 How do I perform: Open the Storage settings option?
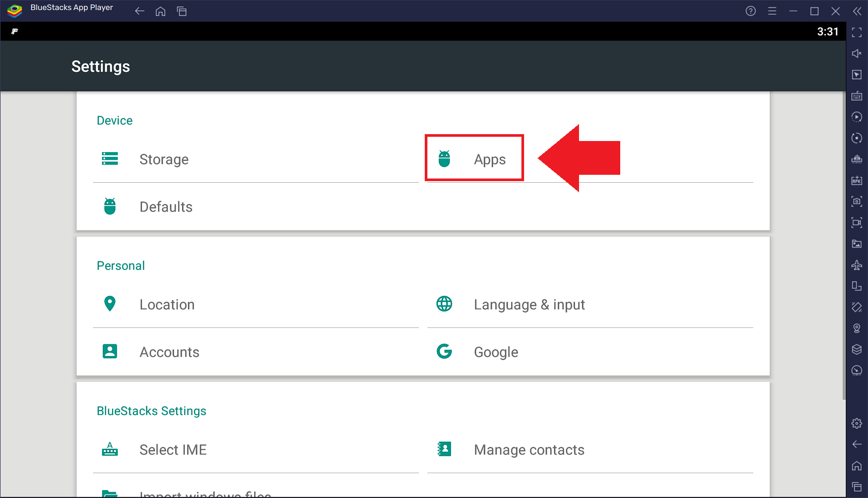coord(164,159)
